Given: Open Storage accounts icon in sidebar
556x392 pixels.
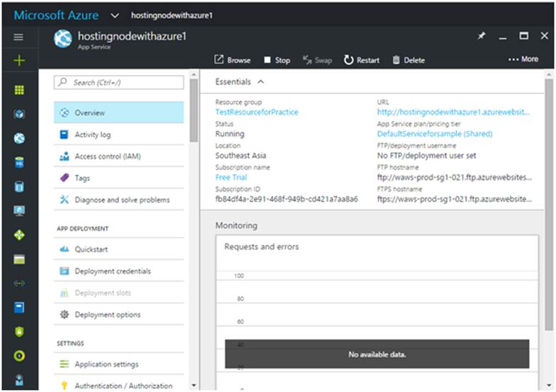Looking at the screenshot, I should 19,259.
